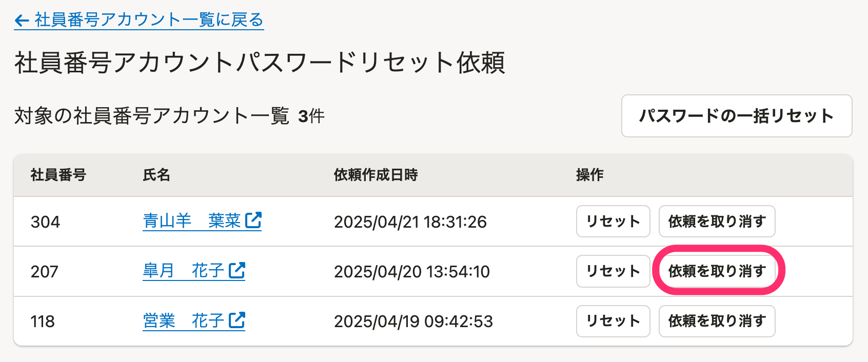Select the 2025/04/21 18:31:26 date cell
The image size is (868, 362).
(x=410, y=222)
